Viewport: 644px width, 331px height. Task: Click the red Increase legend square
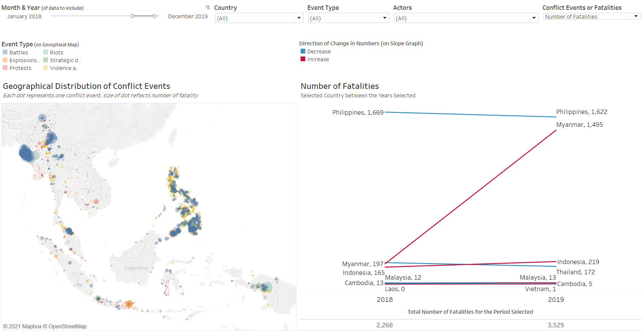click(x=303, y=59)
